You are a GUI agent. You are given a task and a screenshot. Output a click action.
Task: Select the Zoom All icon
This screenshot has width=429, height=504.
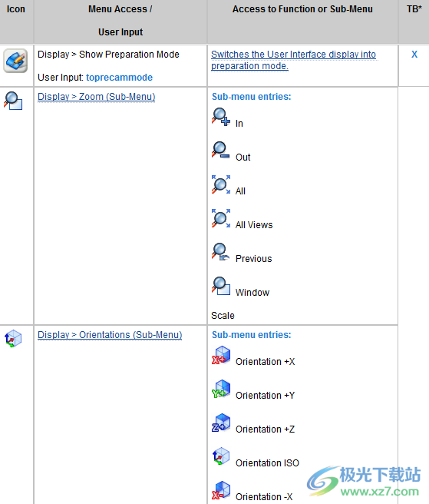221,184
